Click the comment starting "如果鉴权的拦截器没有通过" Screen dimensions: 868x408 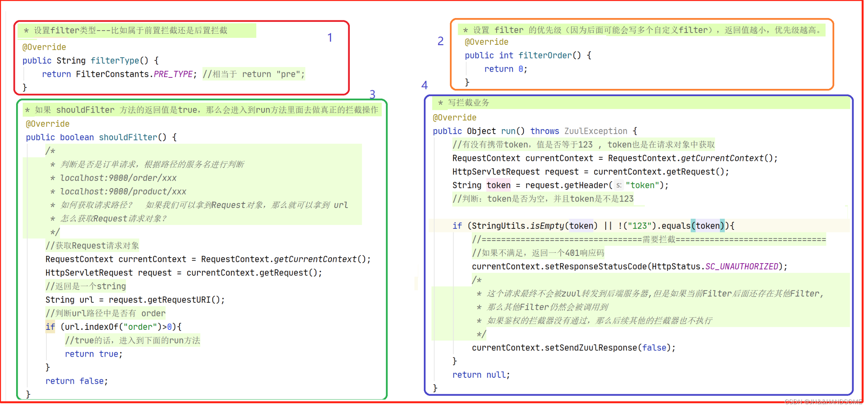coord(600,321)
